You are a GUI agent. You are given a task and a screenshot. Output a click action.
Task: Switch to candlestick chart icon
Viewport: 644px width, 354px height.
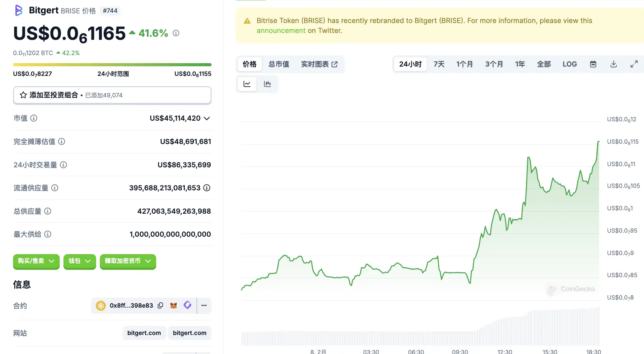point(267,84)
